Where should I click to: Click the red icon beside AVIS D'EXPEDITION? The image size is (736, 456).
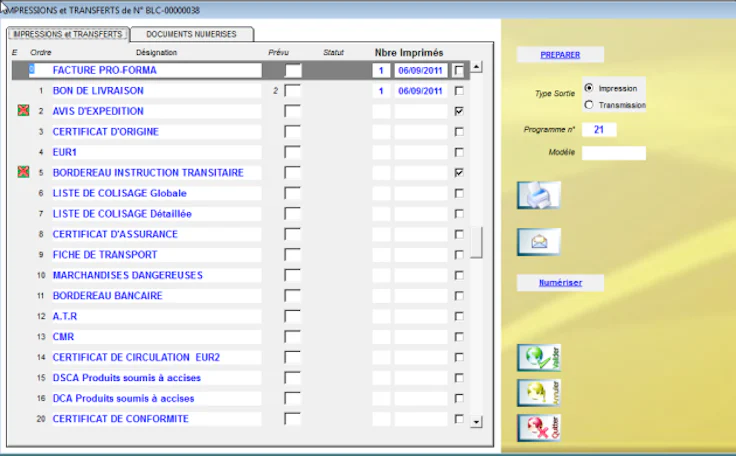click(x=24, y=111)
